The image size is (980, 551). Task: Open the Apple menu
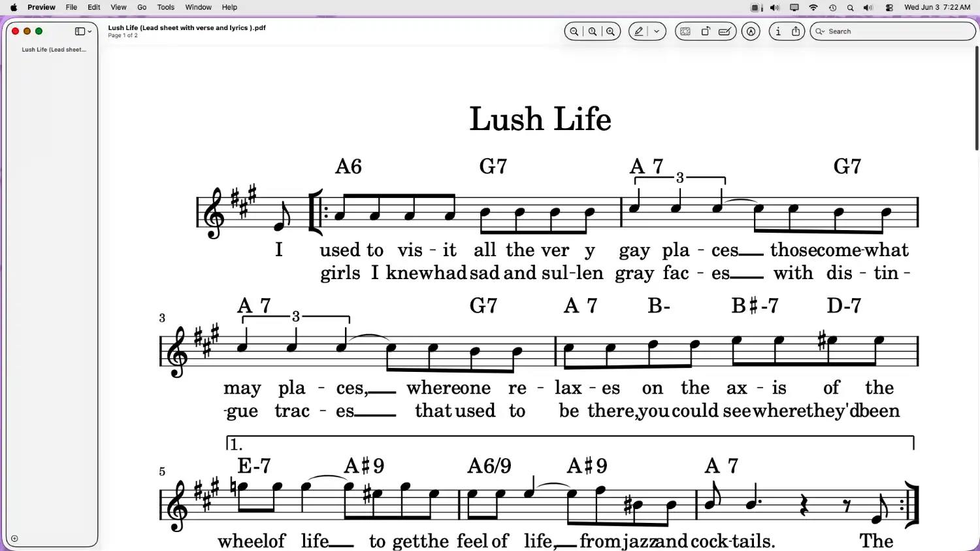[x=14, y=7]
